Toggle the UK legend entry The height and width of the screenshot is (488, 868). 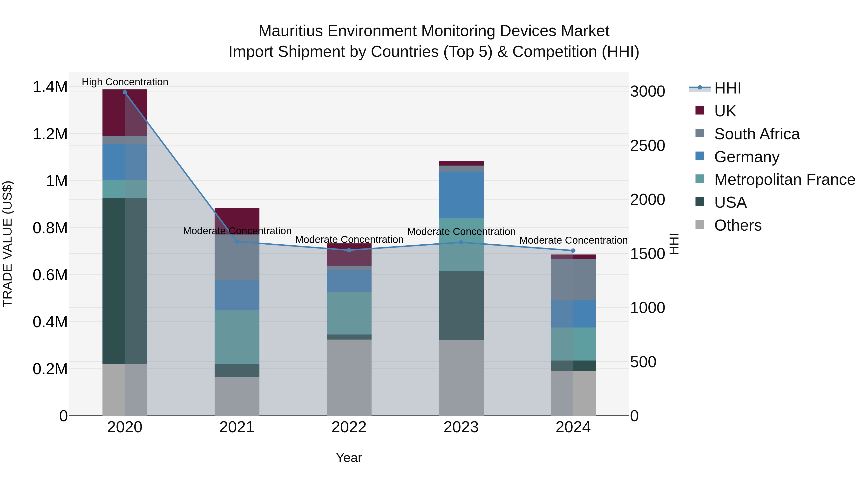[715, 111]
